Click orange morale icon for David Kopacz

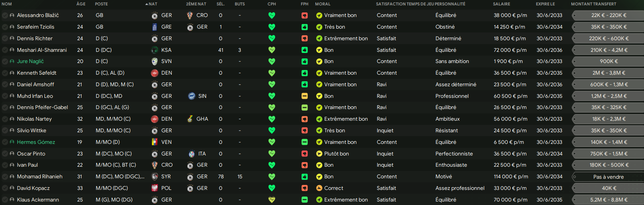click(x=319, y=188)
